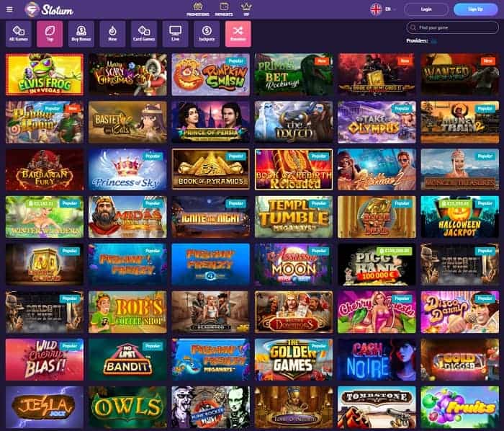Viewport: 504px width, 431px height.
Task: Open the Halloween Jackpot game thumbnail
Action: click(459, 217)
